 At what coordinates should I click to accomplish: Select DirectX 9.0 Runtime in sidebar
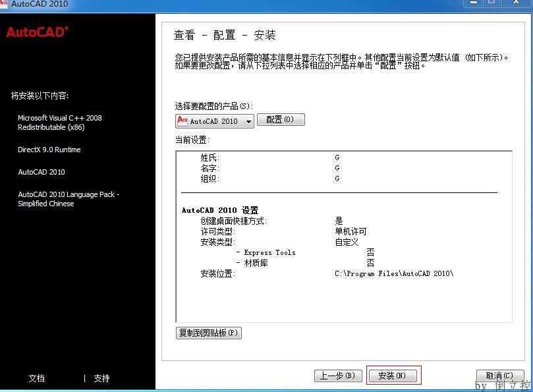49,150
